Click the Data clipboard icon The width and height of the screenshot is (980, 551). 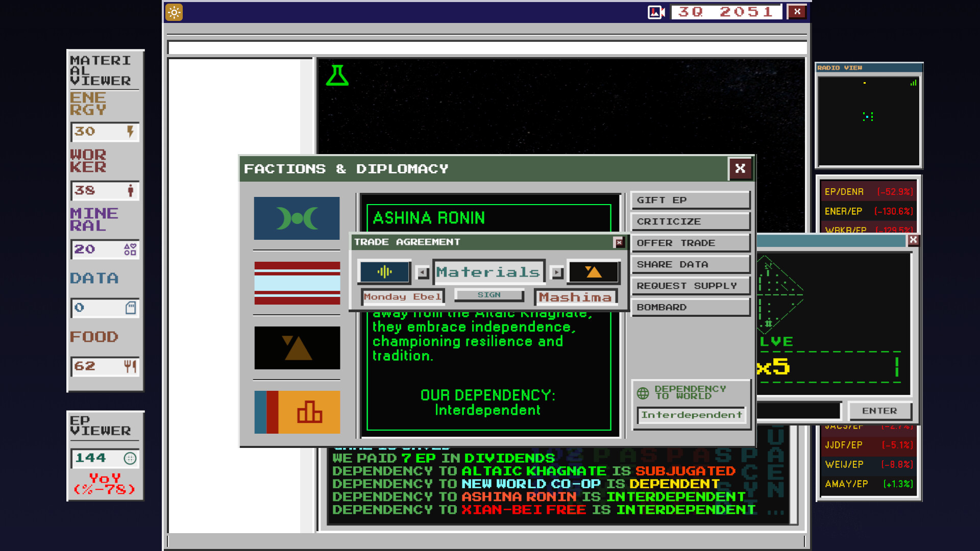coord(131,308)
